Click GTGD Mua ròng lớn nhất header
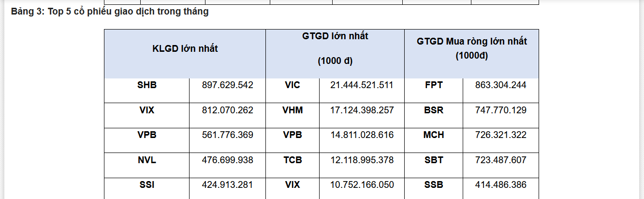 [472, 48]
